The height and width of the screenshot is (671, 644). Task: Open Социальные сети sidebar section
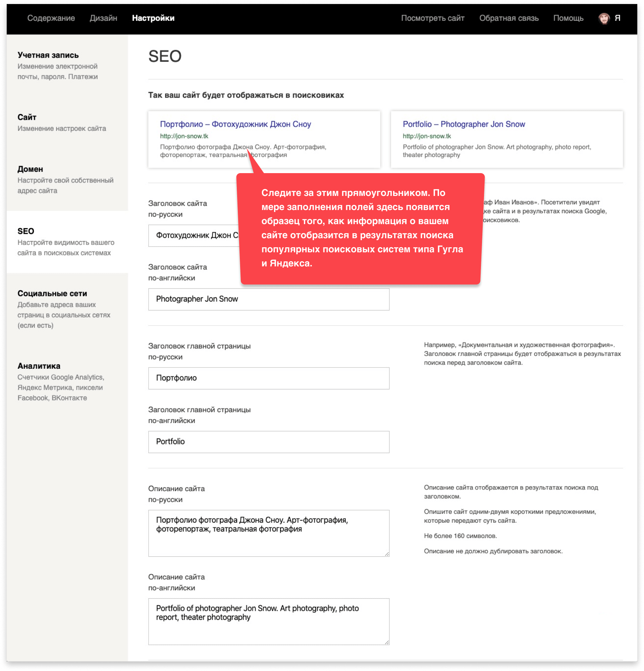[x=52, y=293]
